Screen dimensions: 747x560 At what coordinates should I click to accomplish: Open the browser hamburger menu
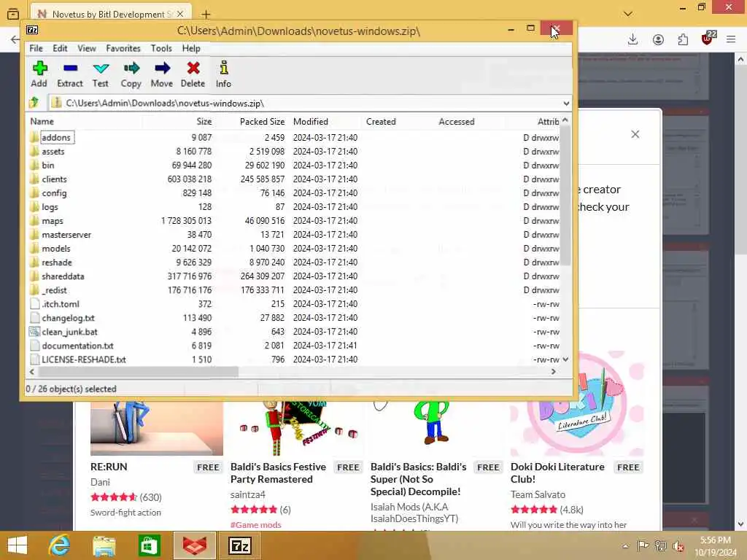[731, 39]
